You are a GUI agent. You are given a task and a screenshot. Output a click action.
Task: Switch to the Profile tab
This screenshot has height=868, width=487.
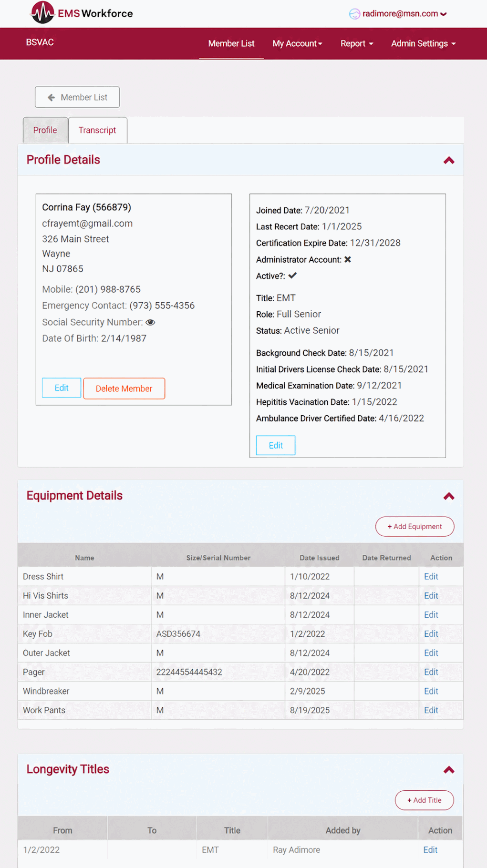click(45, 130)
